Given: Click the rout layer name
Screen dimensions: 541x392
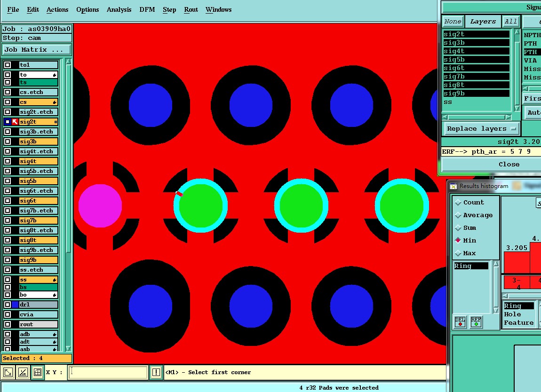Looking at the screenshot, I should 38,324.
